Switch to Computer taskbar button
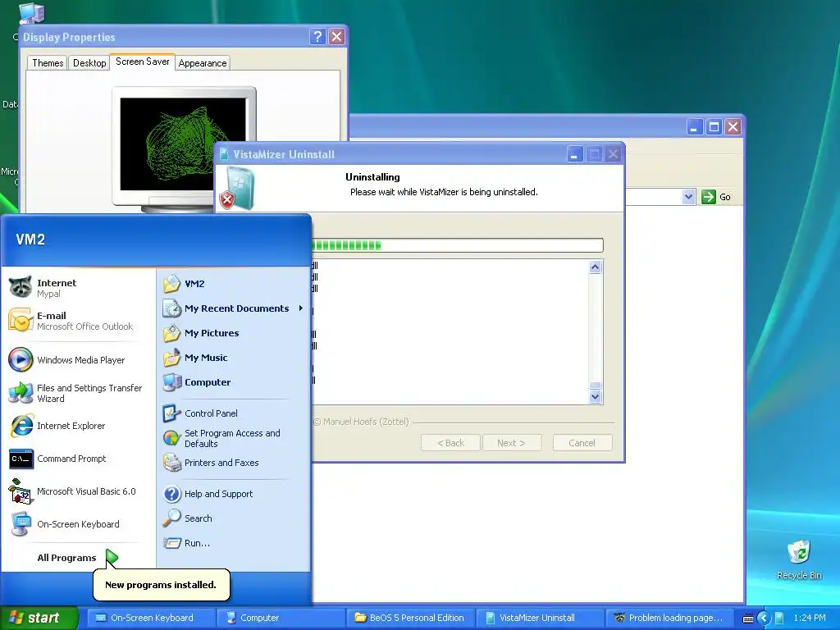The image size is (840, 630). click(281, 618)
